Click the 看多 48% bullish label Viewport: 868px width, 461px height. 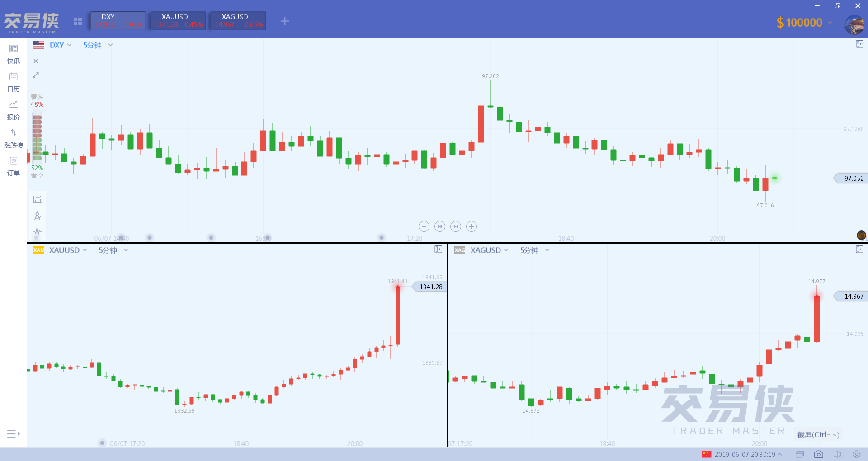(37, 101)
